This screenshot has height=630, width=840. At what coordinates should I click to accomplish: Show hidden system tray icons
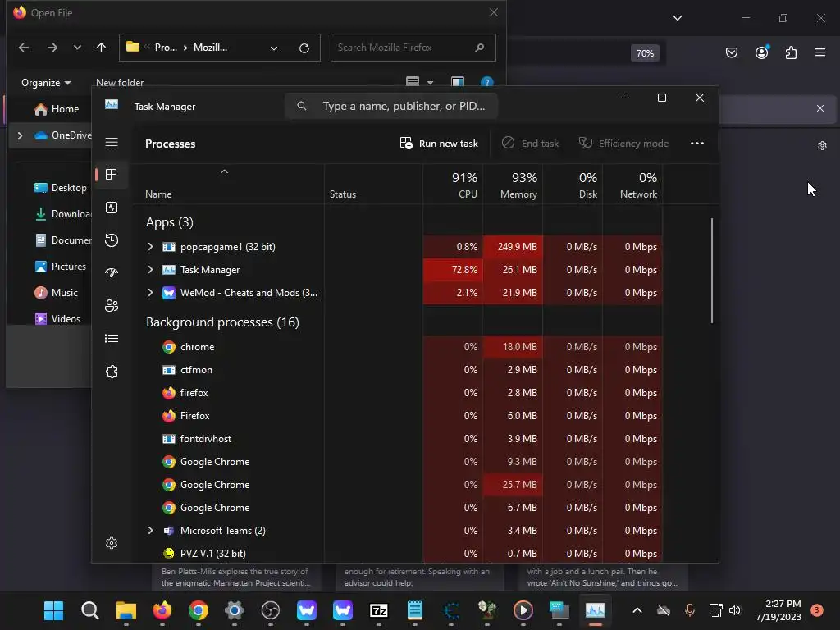tap(637, 610)
